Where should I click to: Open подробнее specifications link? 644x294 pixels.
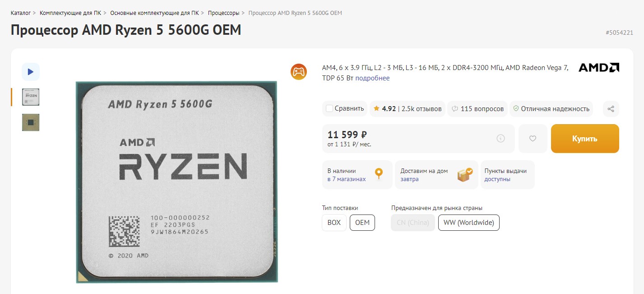[372, 78]
